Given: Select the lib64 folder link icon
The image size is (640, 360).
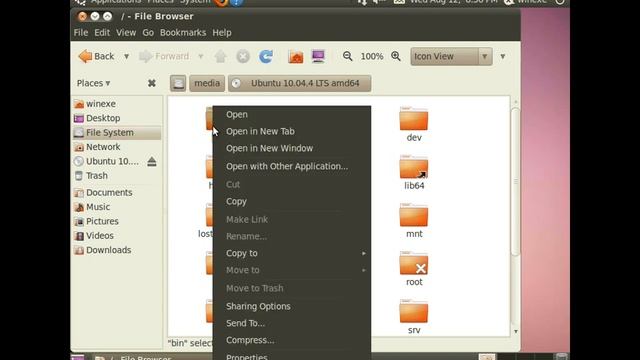Looking at the screenshot, I should pyautogui.click(x=414, y=167).
